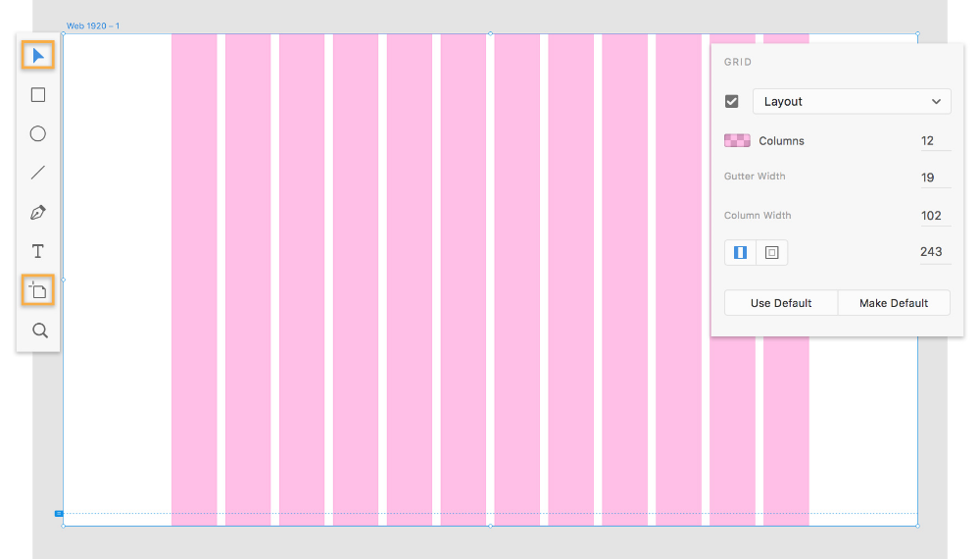This screenshot has width=980, height=559.
Task: Edit the Columns count field showing 12
Action: [x=935, y=140]
